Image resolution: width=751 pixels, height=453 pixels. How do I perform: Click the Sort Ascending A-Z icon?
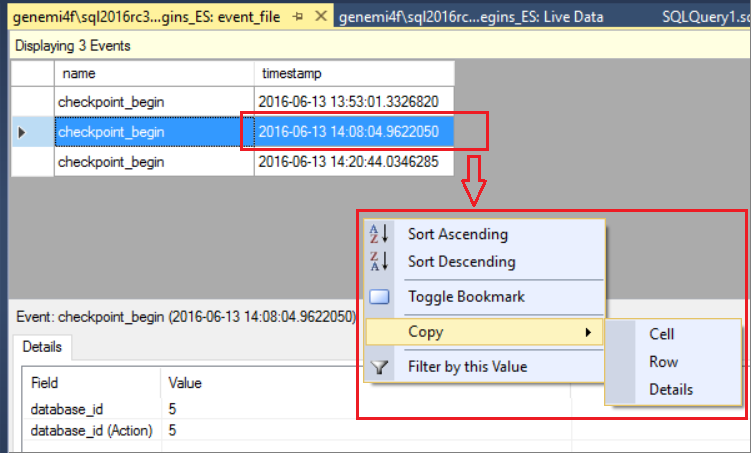pyautogui.click(x=378, y=234)
